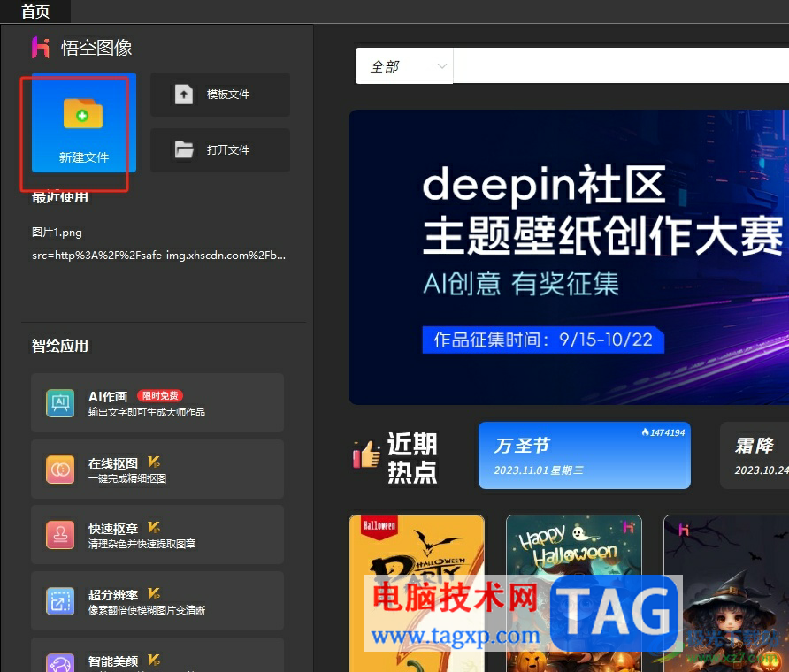Open recent file starting with src=http
This screenshot has width=789, height=672.
[x=158, y=256]
